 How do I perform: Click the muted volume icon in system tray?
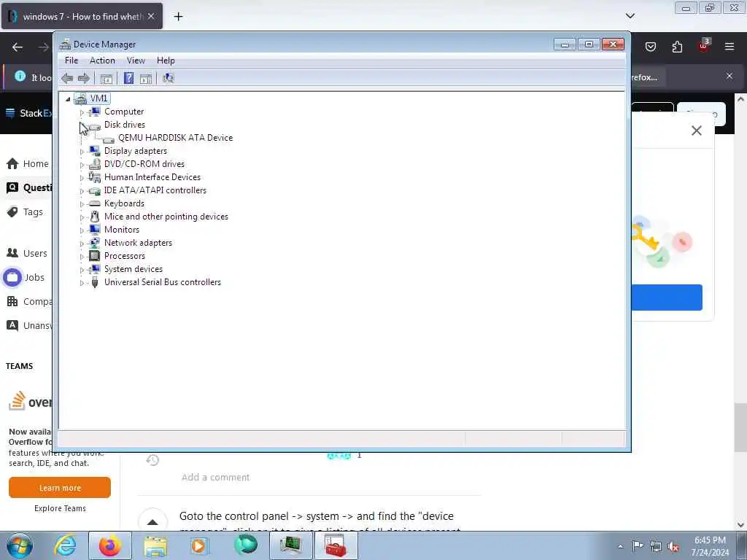click(673, 547)
